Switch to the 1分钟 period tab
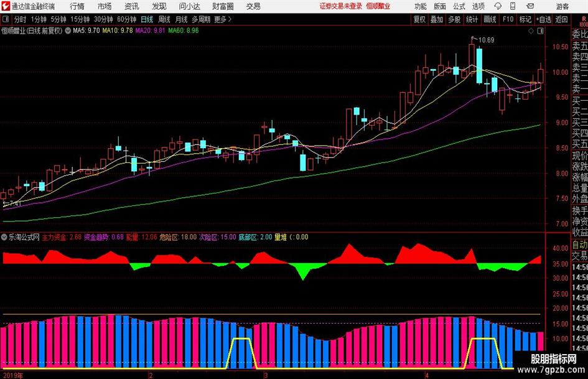This screenshot has width=588, height=379. [39, 19]
